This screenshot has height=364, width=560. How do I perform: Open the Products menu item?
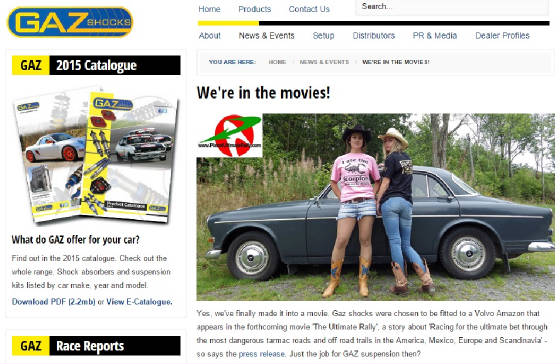tap(255, 9)
